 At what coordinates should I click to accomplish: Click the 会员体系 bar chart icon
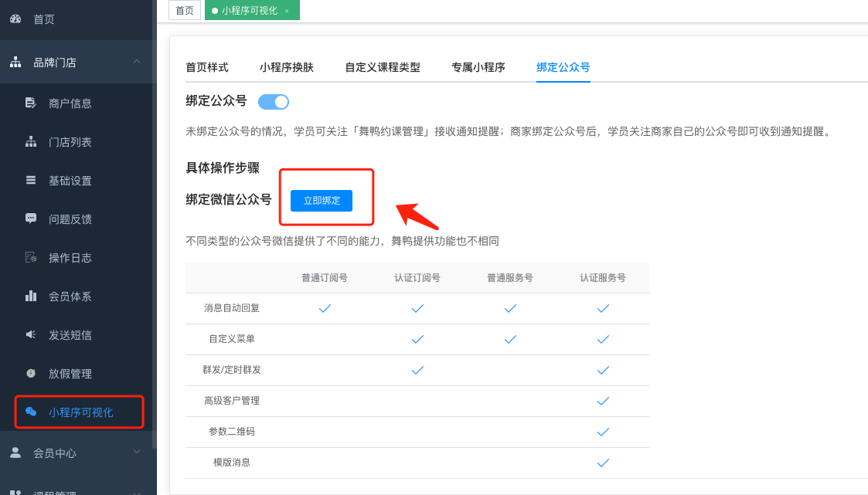(x=31, y=296)
